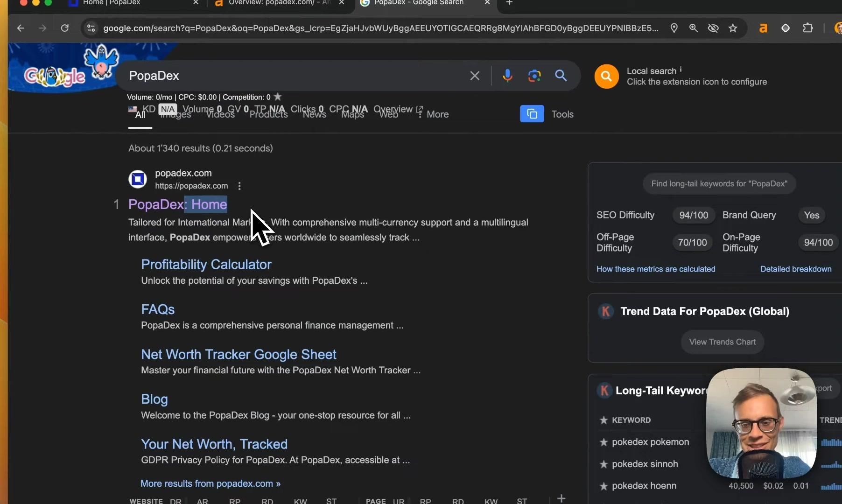Open Google Lens image search

(534, 76)
